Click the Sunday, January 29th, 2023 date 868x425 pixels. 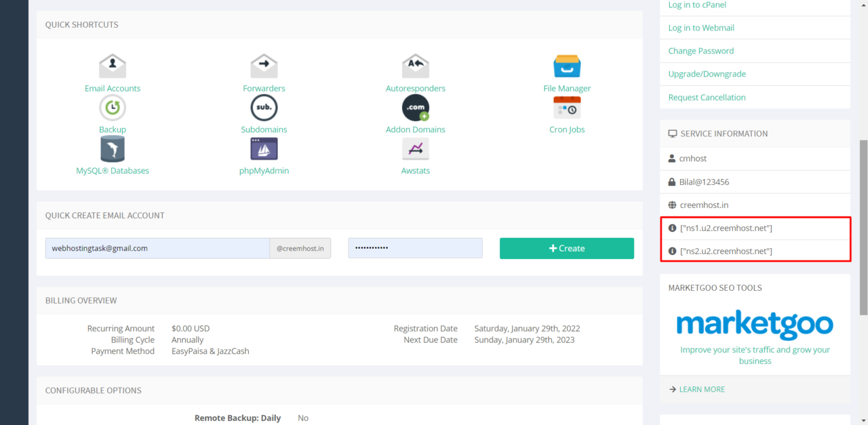tap(524, 340)
